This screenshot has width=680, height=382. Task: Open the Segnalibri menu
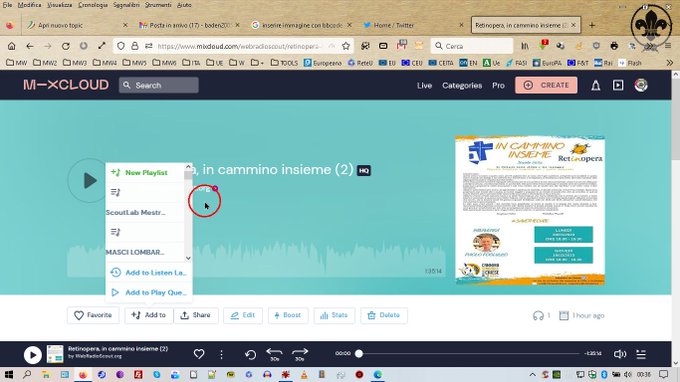coord(126,5)
